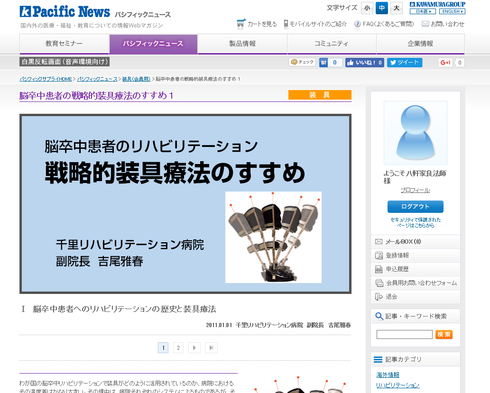Select pagination page 1

(x=163, y=348)
